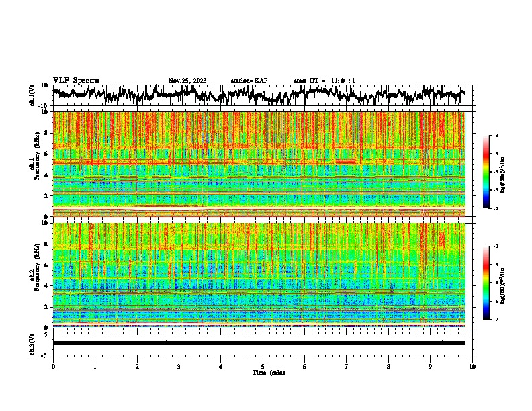Select the "start UT = 11:0 :1" text
The image size is (532, 411).
pos(324,81)
